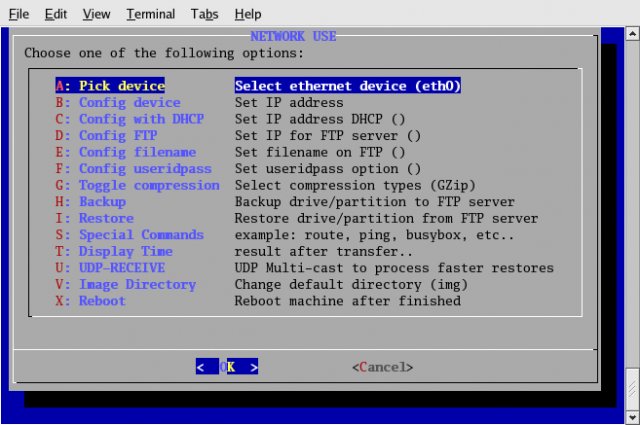
Task: Open the File menu
Action: pyautogui.click(x=19, y=14)
